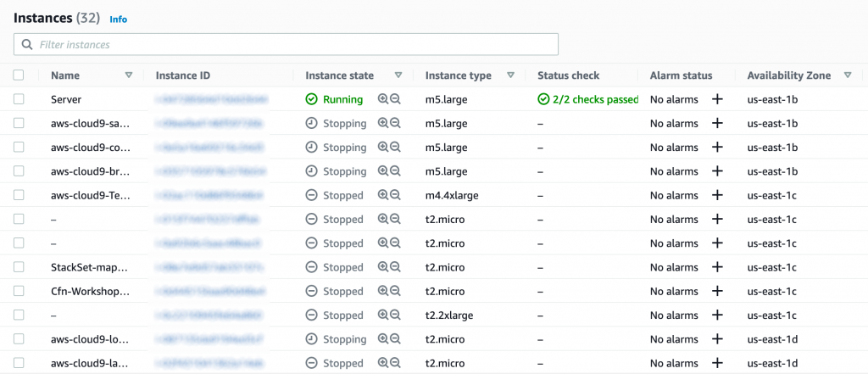Click zoom-in icon for aws-cloud9-br... instance
Screen dimensions: 868x374
click(x=382, y=170)
